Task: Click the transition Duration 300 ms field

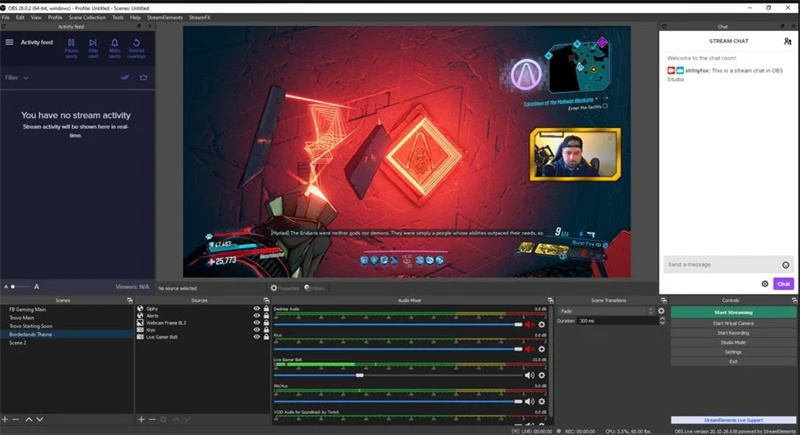Action: [618, 321]
